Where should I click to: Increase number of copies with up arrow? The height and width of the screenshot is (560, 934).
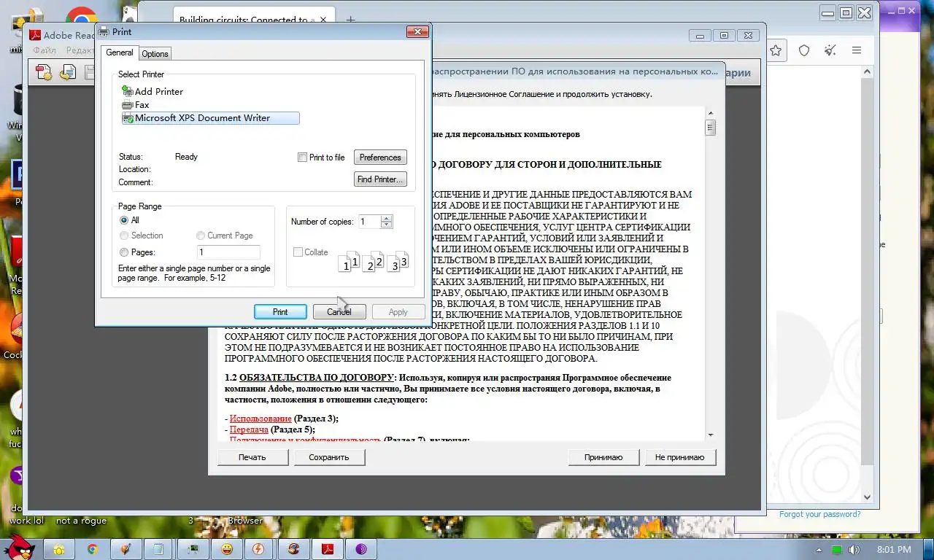point(387,218)
